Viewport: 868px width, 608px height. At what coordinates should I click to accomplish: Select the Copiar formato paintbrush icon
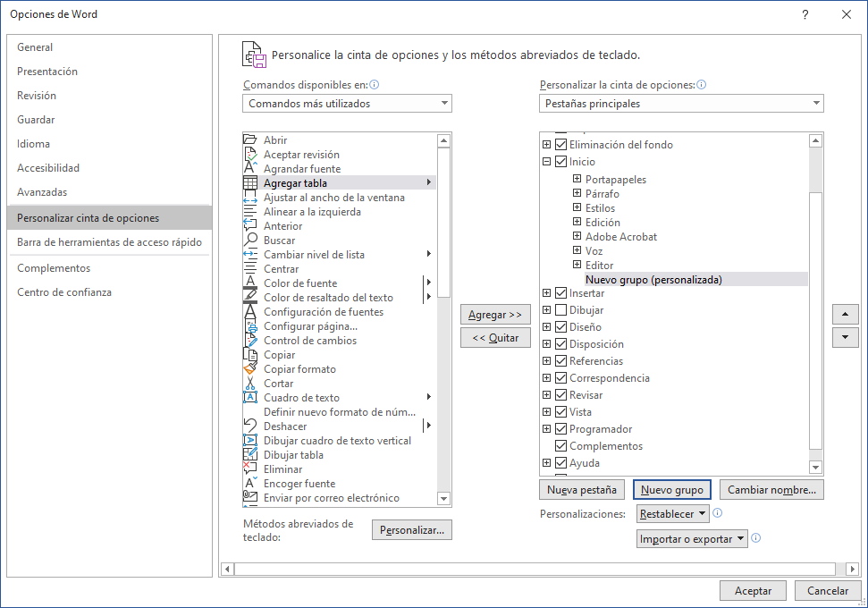pos(250,369)
